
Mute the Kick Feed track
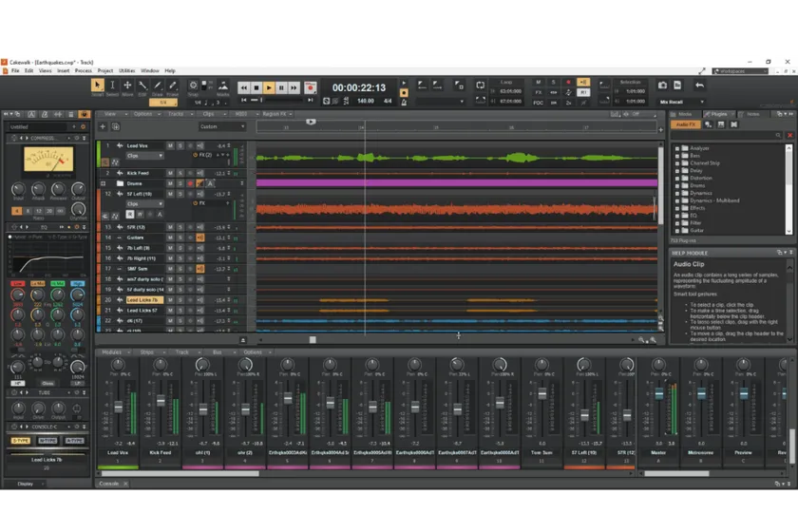pyautogui.click(x=170, y=173)
